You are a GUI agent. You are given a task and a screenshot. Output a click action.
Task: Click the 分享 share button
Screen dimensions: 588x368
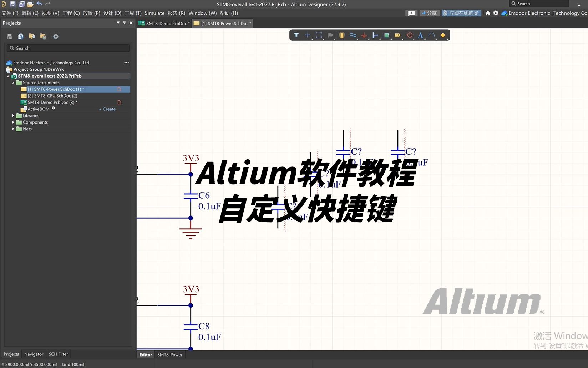coord(429,13)
